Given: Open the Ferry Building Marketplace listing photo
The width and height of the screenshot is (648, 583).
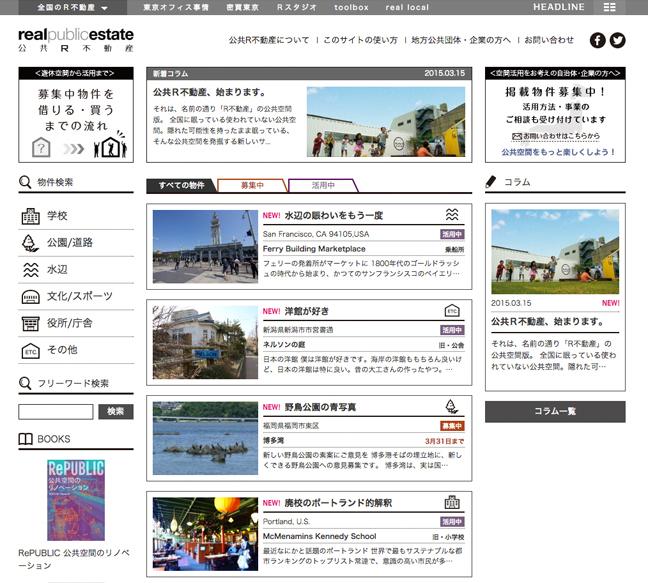Looking at the screenshot, I should tap(205, 247).
